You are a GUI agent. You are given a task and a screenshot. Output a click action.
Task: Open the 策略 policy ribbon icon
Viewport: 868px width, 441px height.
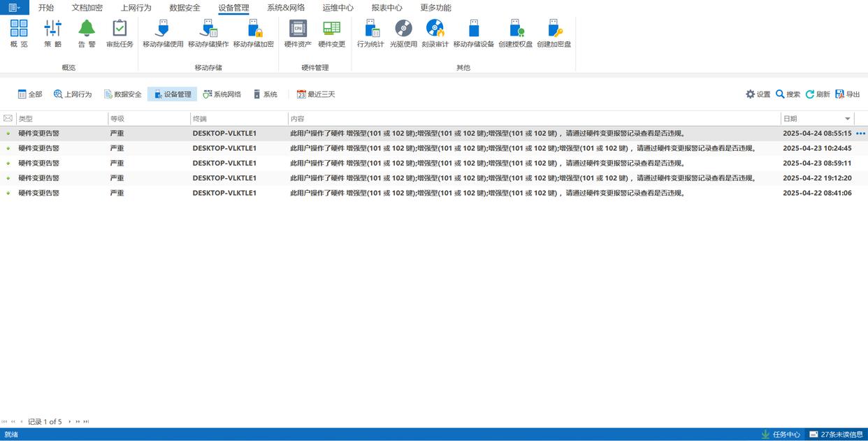coord(52,34)
